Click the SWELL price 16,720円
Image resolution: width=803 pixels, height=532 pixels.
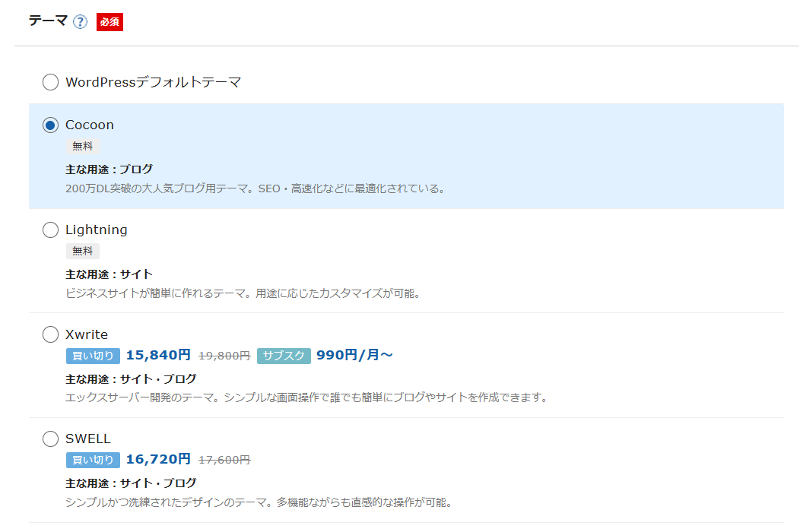click(158, 459)
